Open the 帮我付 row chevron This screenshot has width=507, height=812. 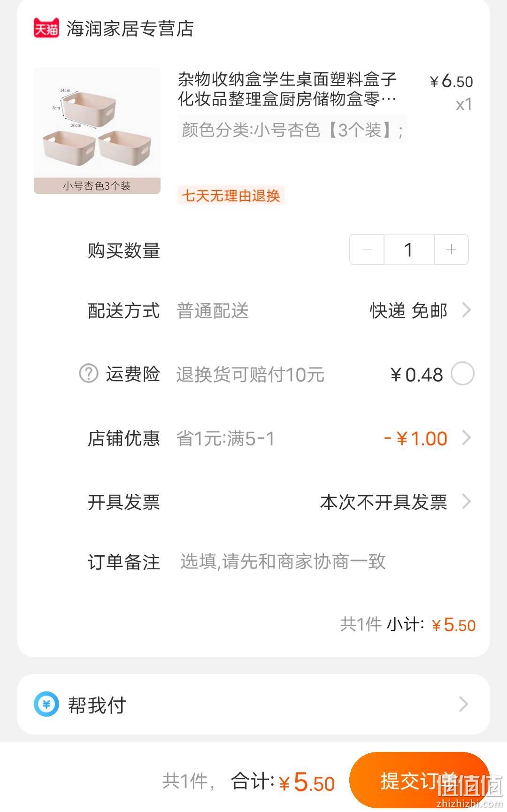[463, 704]
